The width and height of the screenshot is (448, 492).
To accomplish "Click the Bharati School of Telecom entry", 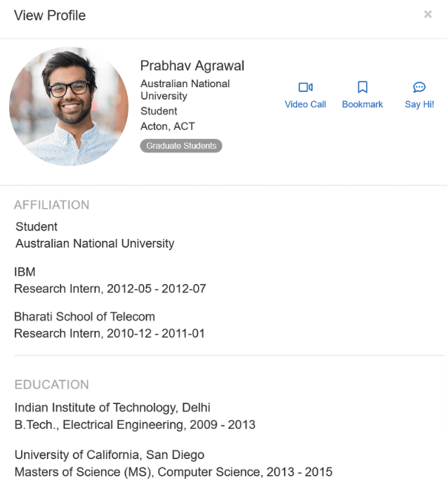I will tap(84, 316).
